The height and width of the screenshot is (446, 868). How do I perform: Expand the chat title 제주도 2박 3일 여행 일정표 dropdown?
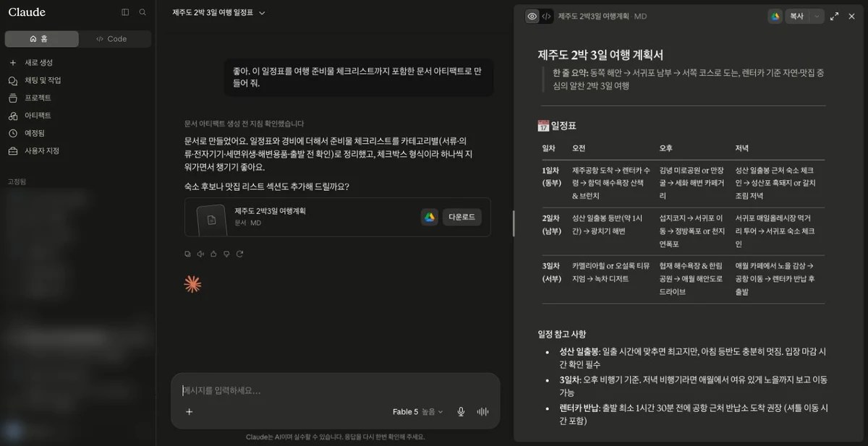click(219, 12)
